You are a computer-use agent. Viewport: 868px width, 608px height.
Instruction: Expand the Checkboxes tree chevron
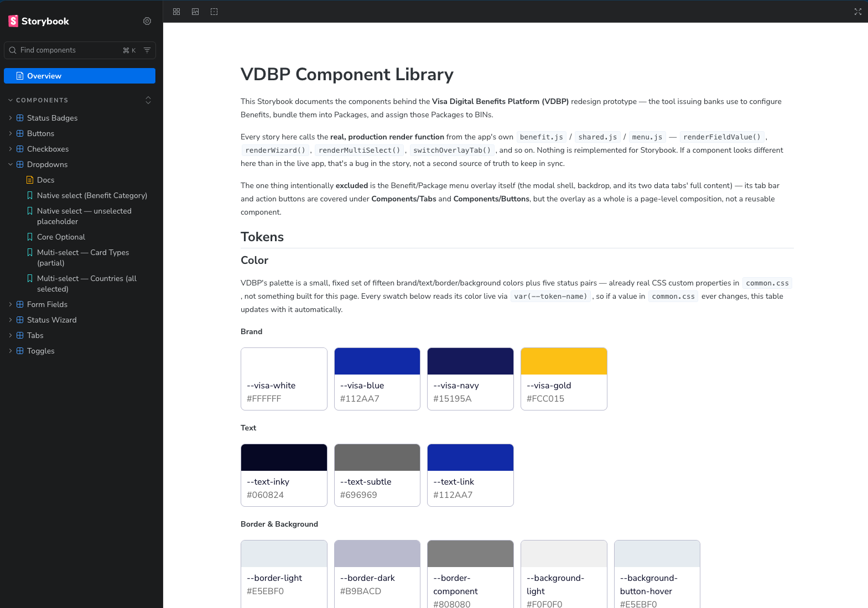[x=11, y=149]
